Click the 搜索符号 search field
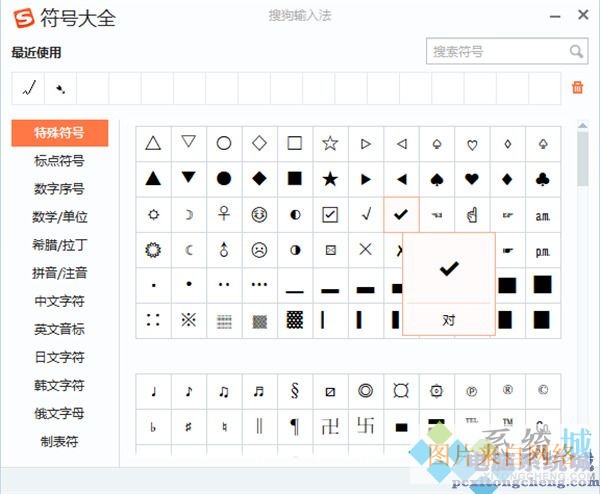 tap(497, 51)
